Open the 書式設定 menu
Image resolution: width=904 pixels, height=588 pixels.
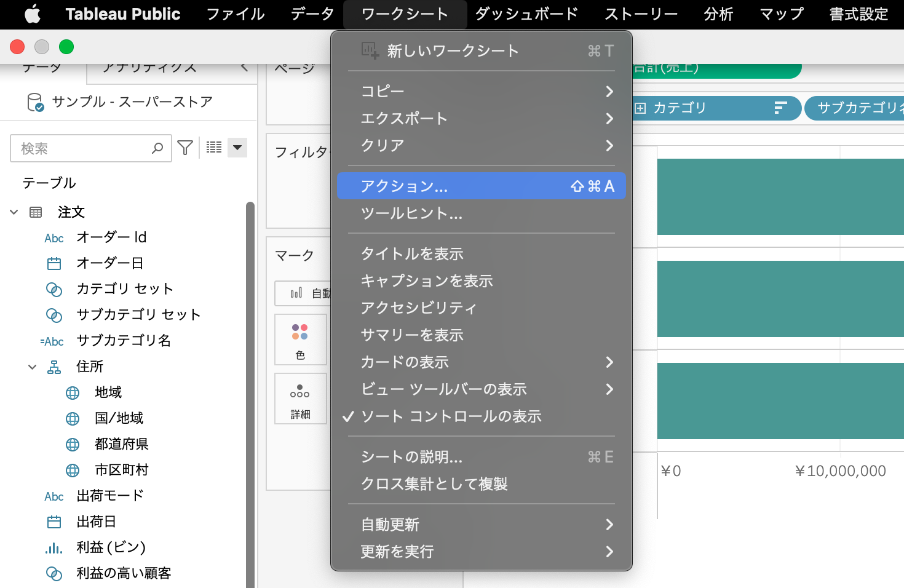(x=858, y=14)
